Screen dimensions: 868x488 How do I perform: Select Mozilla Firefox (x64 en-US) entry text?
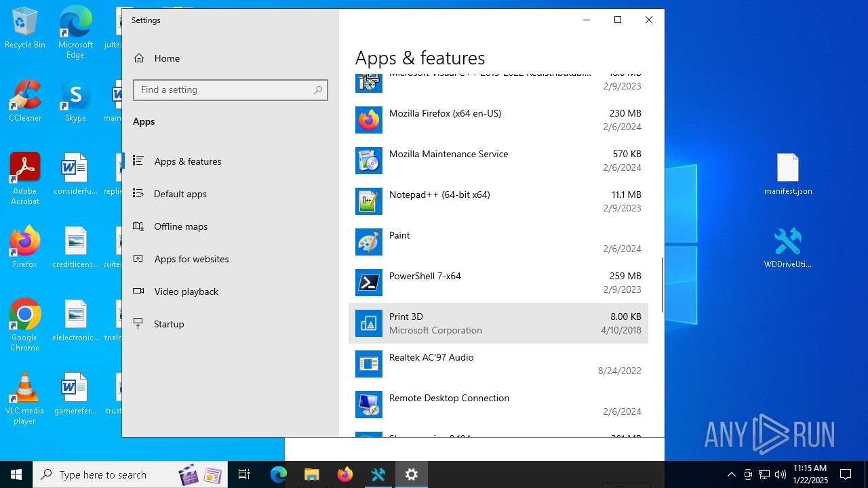445,113
